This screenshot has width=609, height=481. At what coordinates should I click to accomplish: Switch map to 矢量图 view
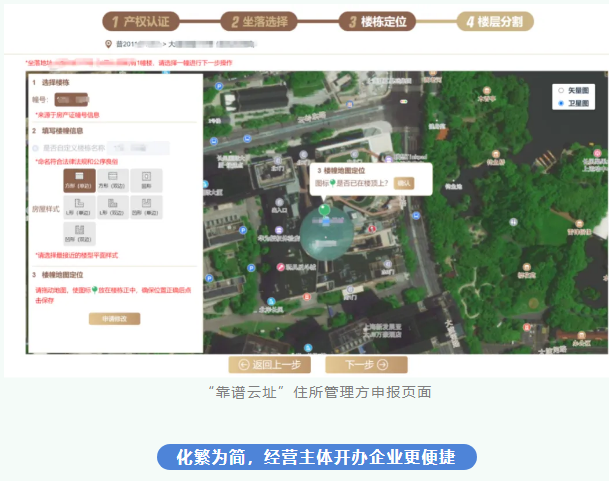pyautogui.click(x=561, y=90)
